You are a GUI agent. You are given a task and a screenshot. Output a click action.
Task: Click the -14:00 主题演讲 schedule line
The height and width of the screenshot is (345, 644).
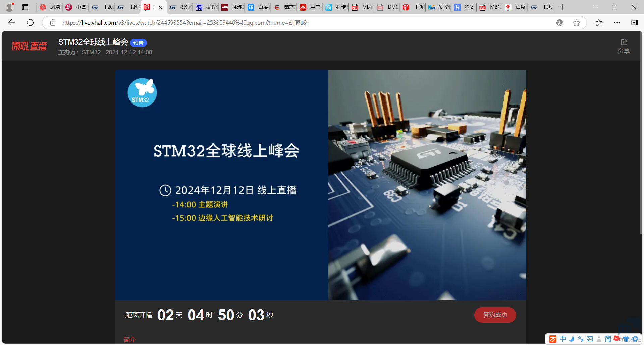[x=200, y=204]
